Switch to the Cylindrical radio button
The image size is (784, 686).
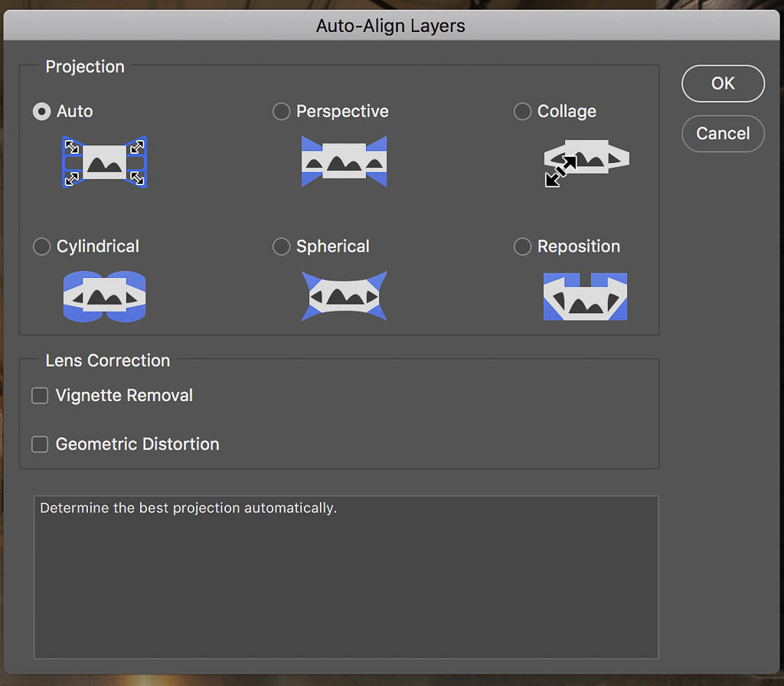[x=41, y=247]
